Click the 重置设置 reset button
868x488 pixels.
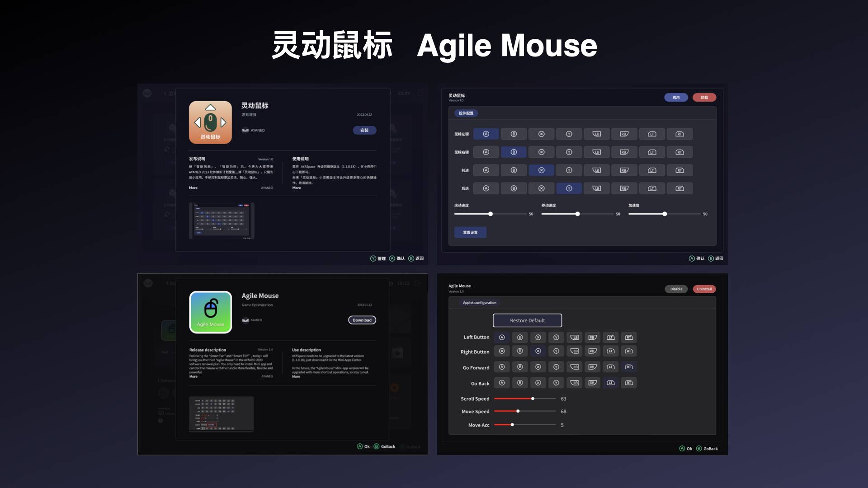point(470,232)
